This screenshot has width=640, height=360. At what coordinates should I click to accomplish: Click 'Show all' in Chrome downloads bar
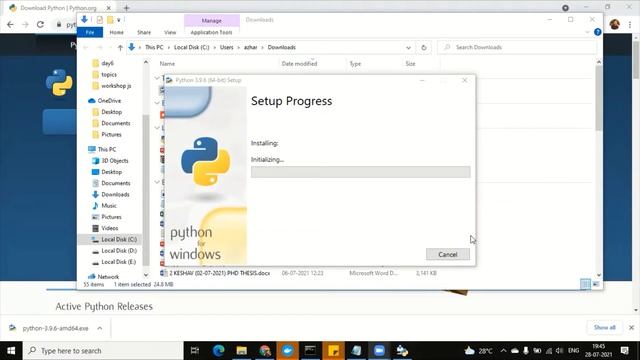[604, 328]
